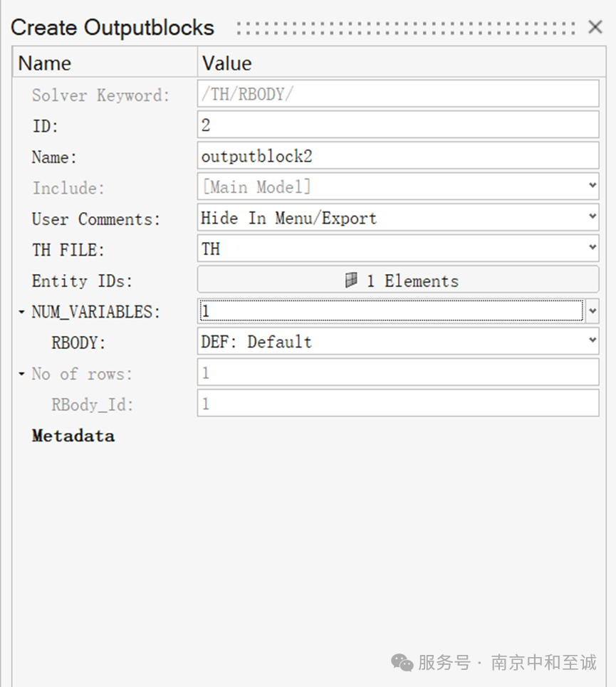616x687 pixels.
Task: Click the RBody_Id label
Action: click(x=92, y=405)
